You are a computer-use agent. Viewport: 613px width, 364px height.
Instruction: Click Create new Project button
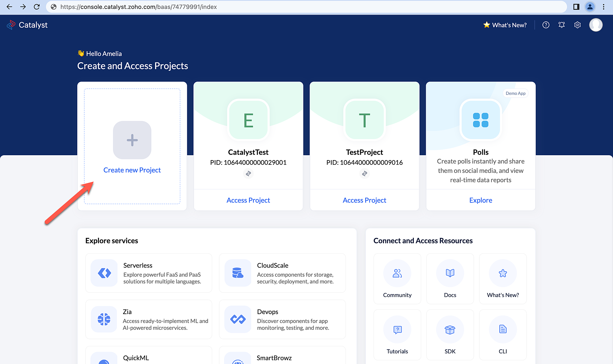point(132,170)
